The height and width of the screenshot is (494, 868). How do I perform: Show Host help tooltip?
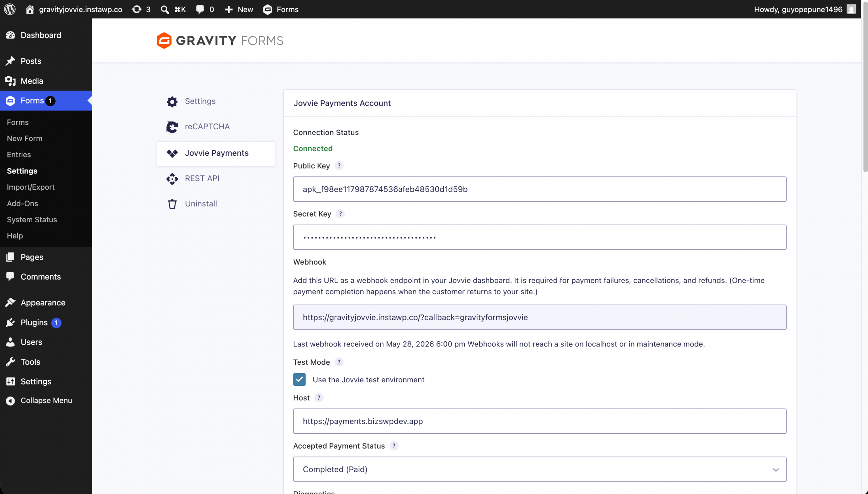tap(319, 398)
